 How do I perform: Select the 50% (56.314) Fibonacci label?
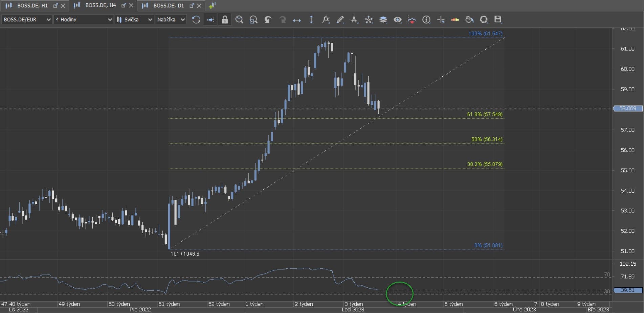point(487,139)
